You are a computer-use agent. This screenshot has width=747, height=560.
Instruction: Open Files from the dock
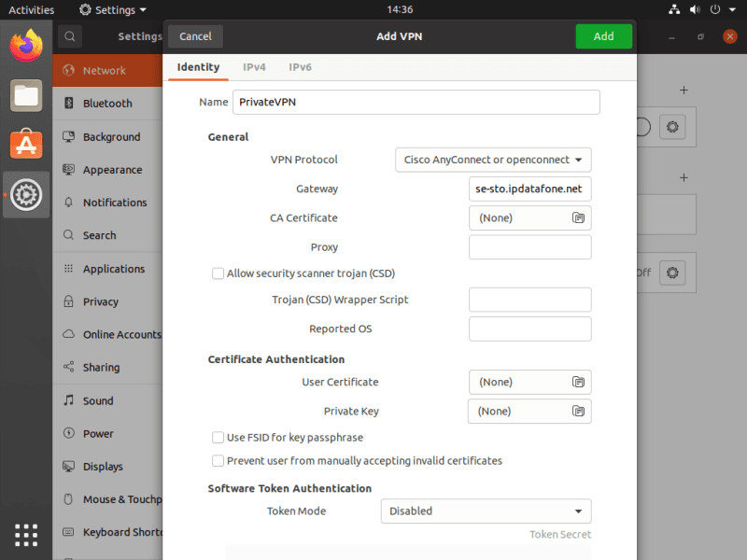point(26,94)
